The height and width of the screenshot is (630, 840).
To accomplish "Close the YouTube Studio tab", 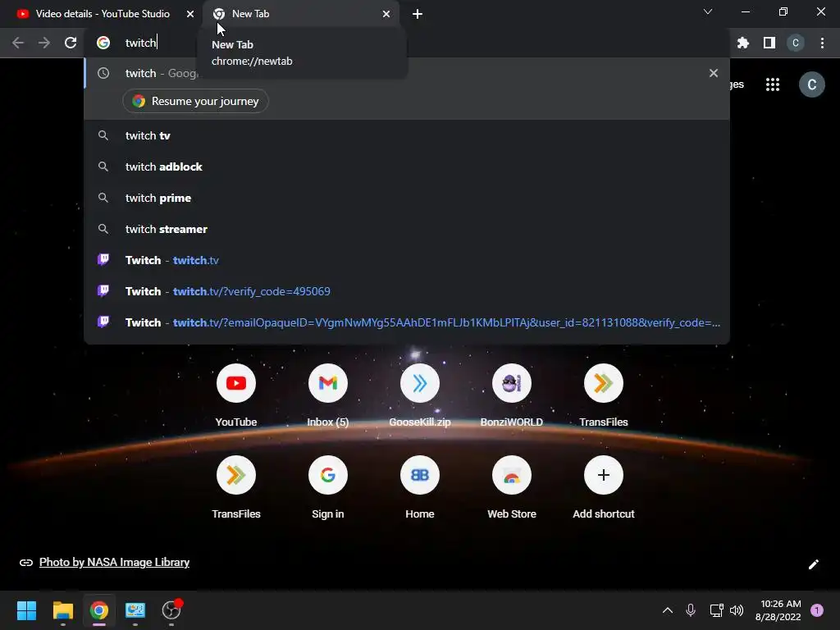I will [x=190, y=14].
